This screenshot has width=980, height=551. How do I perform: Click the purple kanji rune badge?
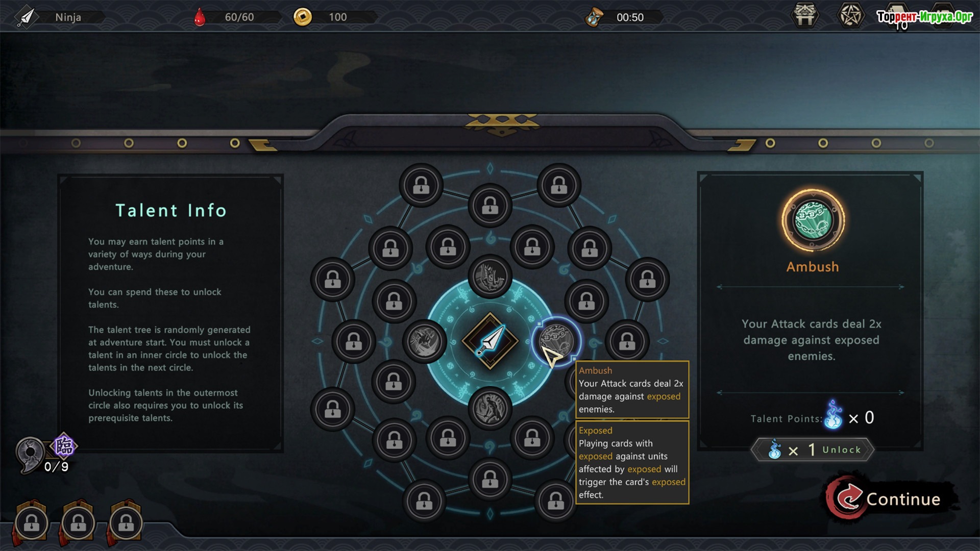pyautogui.click(x=64, y=446)
